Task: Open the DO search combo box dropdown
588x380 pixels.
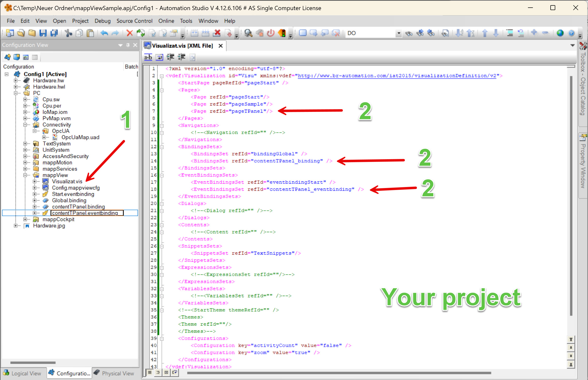Action: 398,33
